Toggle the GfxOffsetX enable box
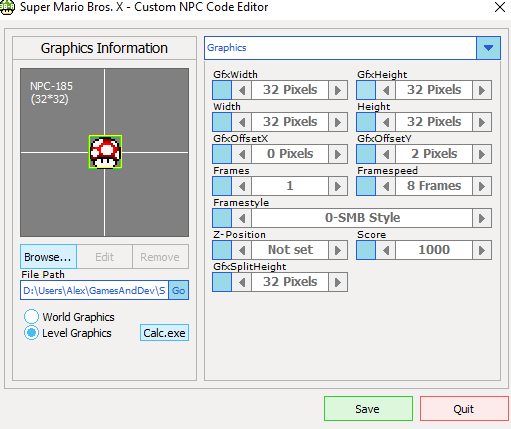The image size is (511, 429). (222, 154)
